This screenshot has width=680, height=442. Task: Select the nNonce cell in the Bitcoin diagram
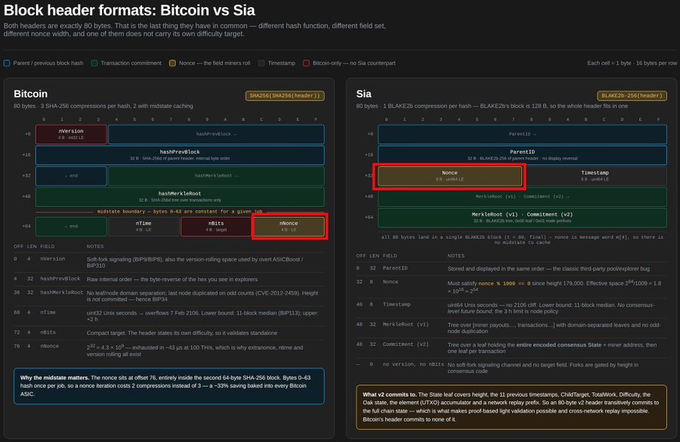click(289, 226)
